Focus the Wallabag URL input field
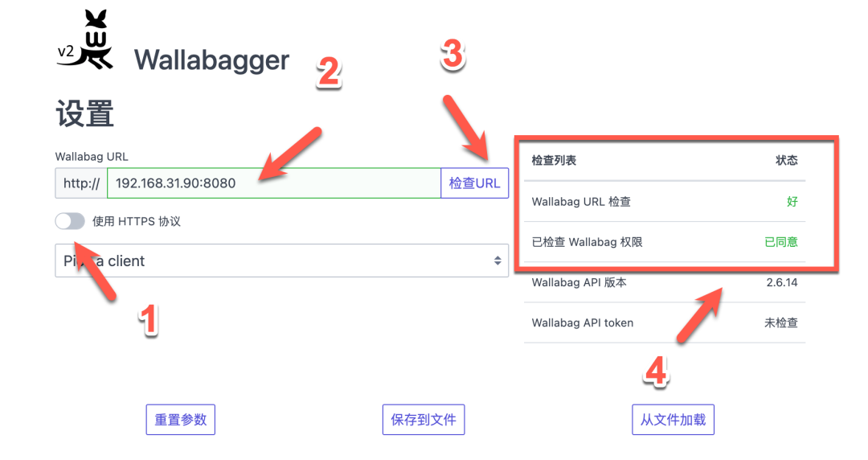Image resolution: width=868 pixels, height=460 pixels. click(274, 183)
